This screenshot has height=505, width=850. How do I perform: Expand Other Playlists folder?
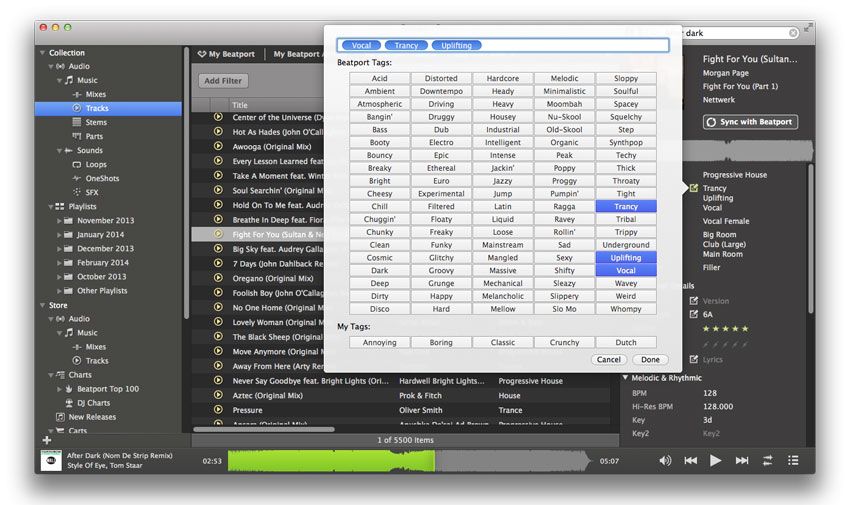59,291
